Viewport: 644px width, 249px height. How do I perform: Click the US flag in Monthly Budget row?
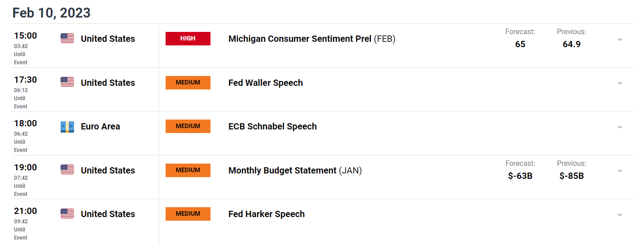click(x=67, y=170)
